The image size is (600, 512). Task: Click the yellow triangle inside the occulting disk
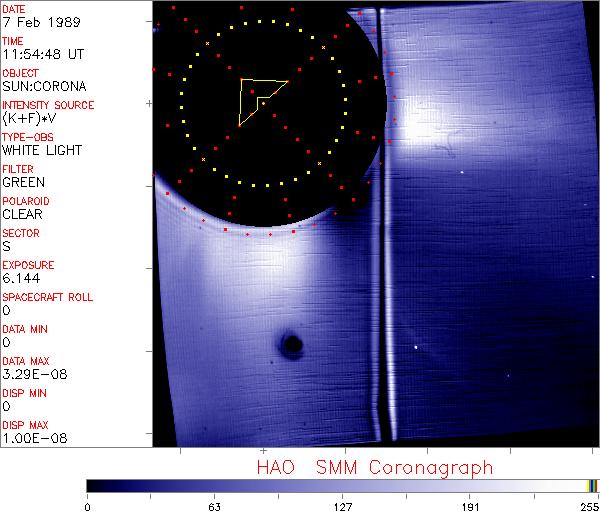point(258,97)
